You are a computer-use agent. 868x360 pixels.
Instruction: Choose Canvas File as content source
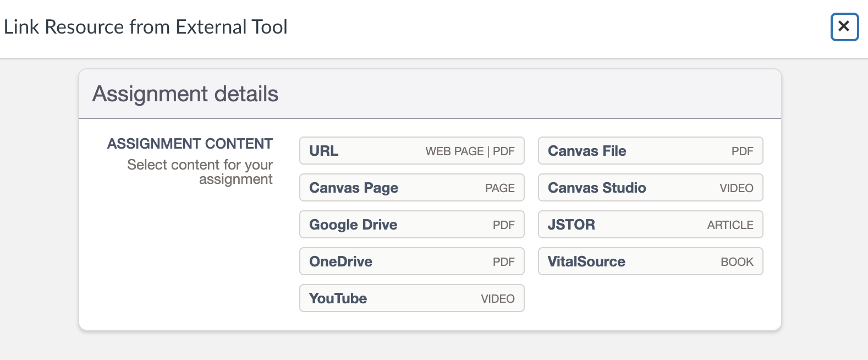tap(650, 151)
